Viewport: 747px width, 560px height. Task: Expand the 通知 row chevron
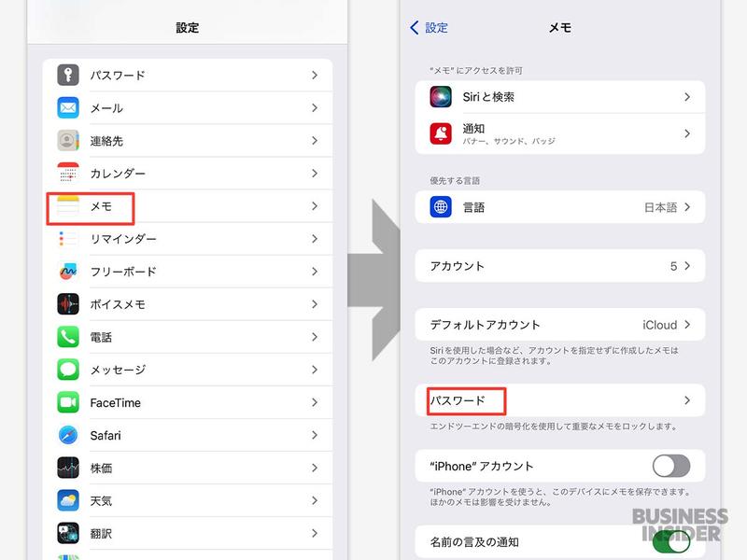tap(687, 133)
